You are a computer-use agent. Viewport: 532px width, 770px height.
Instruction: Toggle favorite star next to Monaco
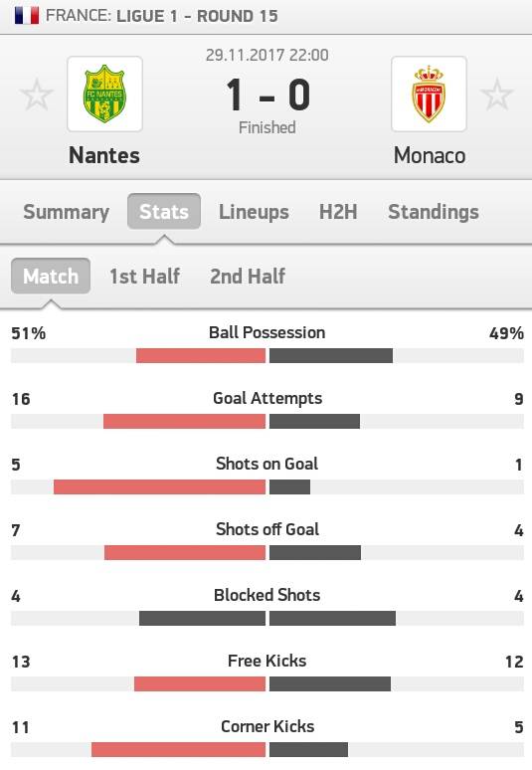click(x=496, y=95)
